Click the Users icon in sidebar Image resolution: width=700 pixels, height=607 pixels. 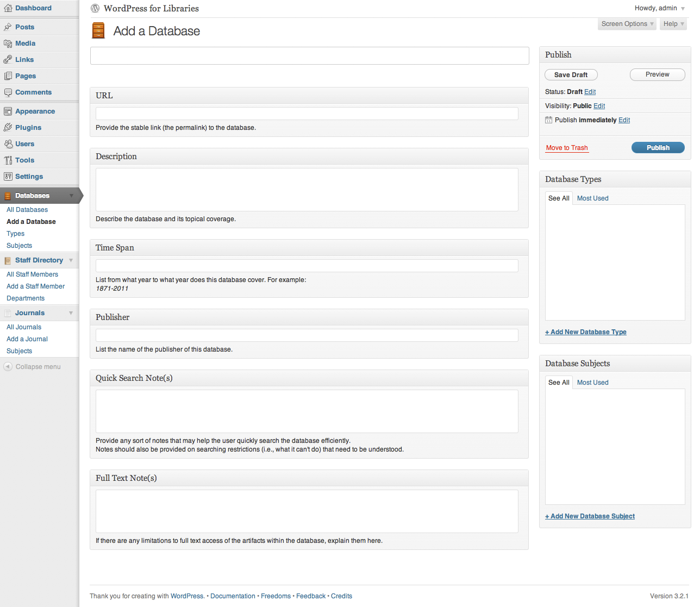[x=8, y=144]
